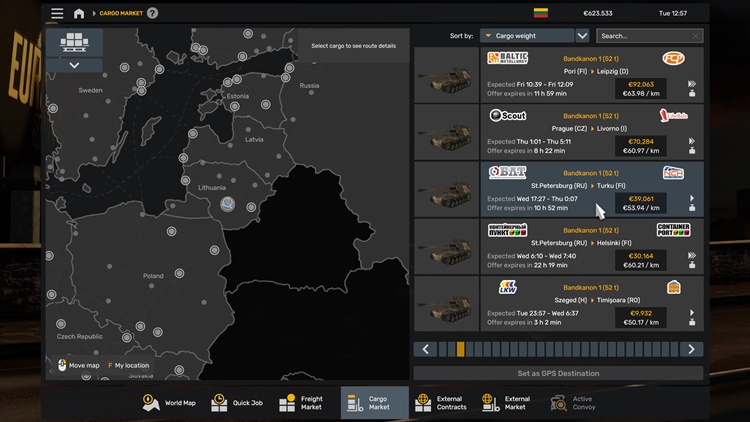Go to next page of cargo offers
Viewport: 750px width, 422px height.
coord(691,349)
